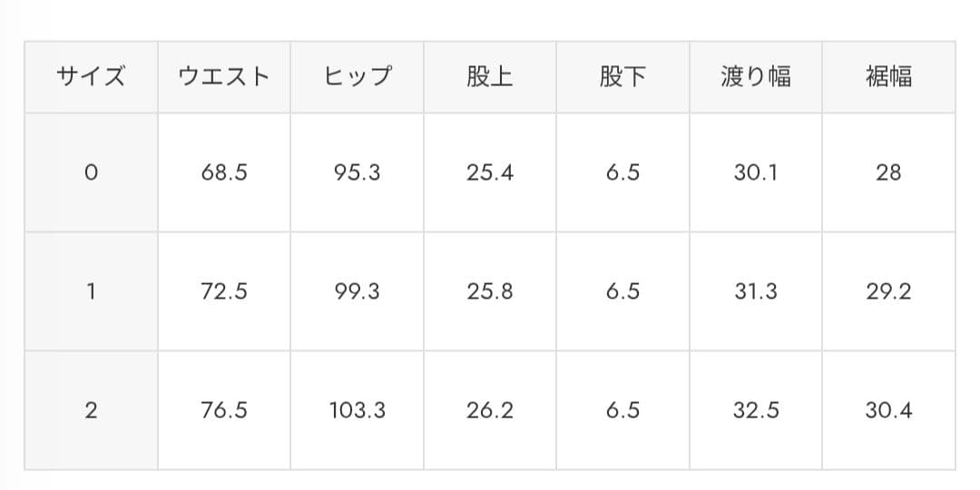The width and height of the screenshot is (980, 490).
Task: Click thigh width value 31.3
Action: 756,291
